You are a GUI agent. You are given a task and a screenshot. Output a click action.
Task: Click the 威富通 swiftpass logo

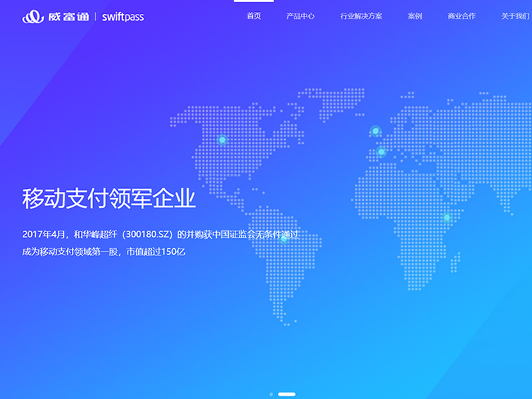(83, 16)
